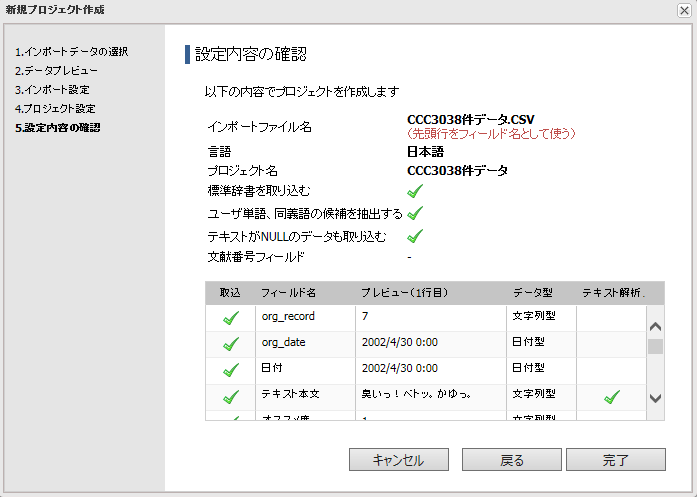Click the フィールド名 column header
Screen dimensions: 697x497
pyautogui.click(x=289, y=293)
